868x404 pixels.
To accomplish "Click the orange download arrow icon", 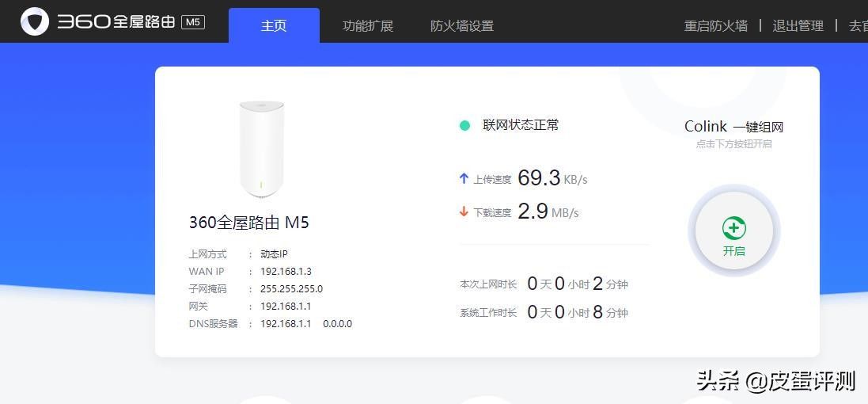I will click(x=464, y=212).
